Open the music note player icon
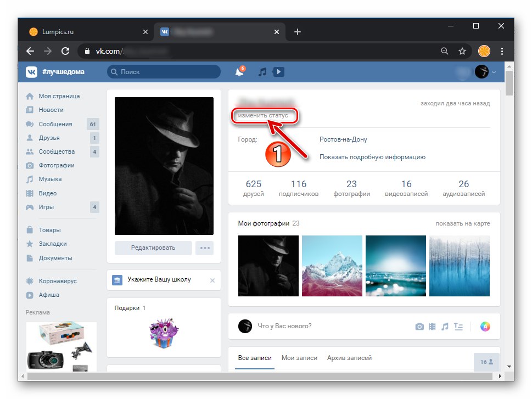Screen dimensions: 532x399 pos(262,72)
